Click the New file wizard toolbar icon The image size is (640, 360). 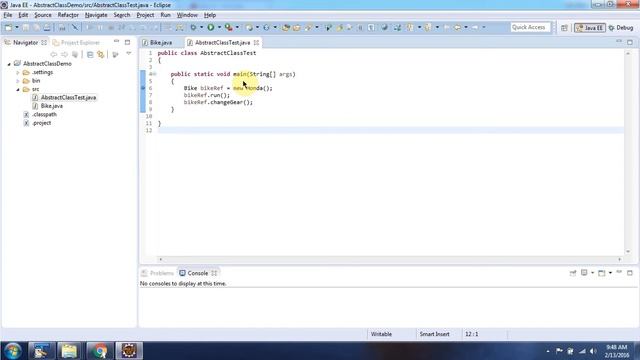8,27
